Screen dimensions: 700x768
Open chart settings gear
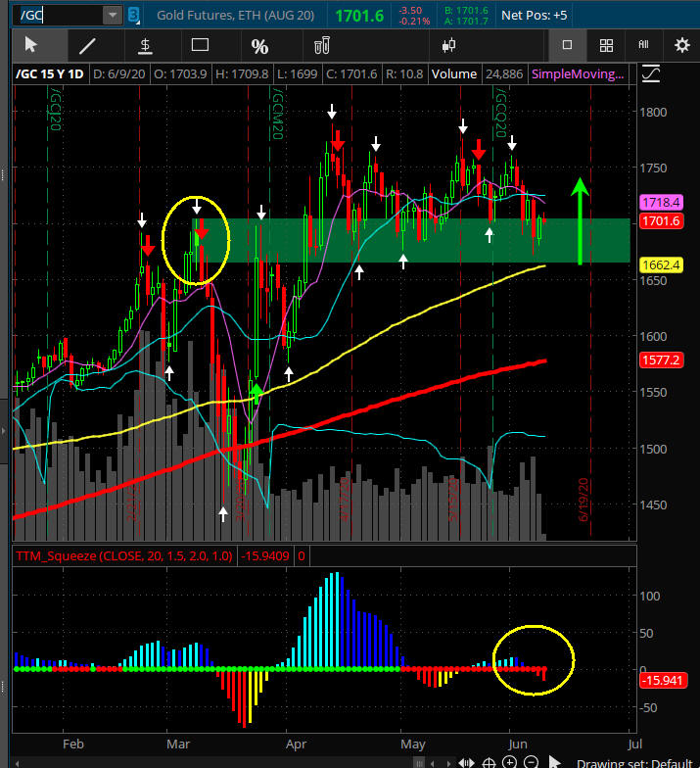pyautogui.click(x=681, y=45)
